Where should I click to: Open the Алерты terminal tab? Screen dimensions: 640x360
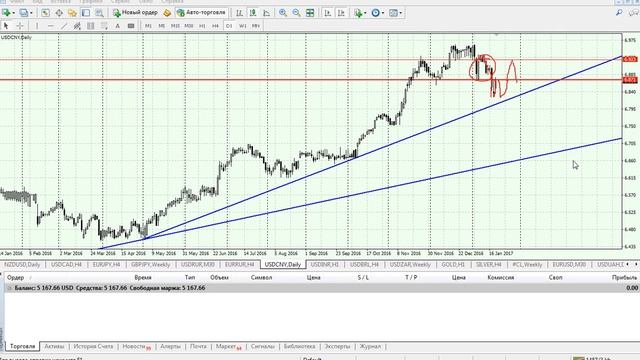(x=170, y=346)
